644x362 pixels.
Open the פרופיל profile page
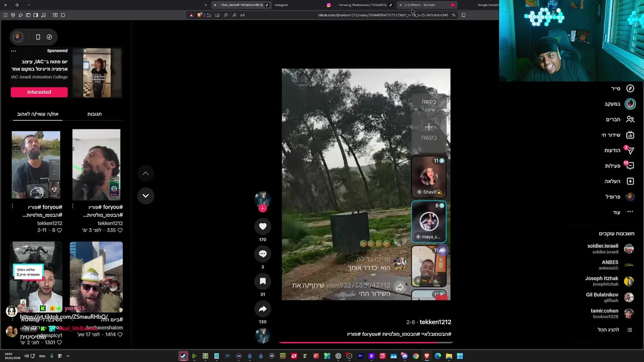(x=619, y=197)
